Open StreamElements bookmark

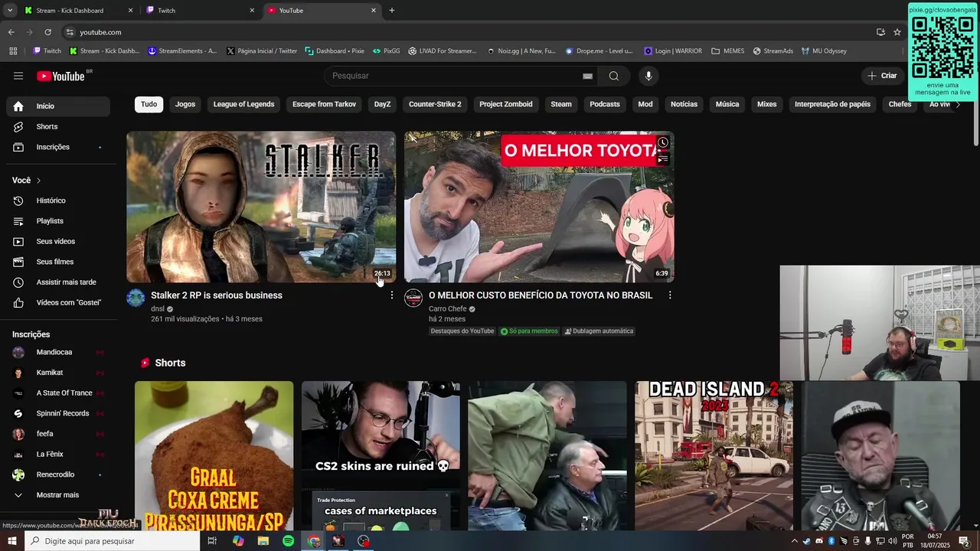click(182, 51)
